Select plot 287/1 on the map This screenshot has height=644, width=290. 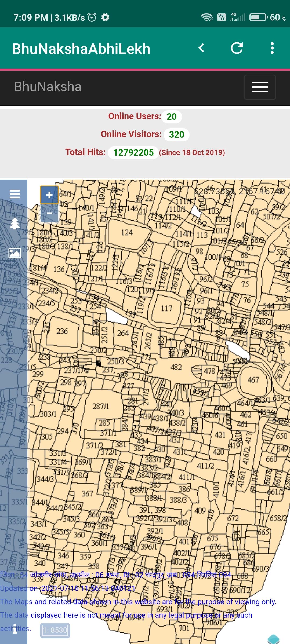[x=101, y=406]
